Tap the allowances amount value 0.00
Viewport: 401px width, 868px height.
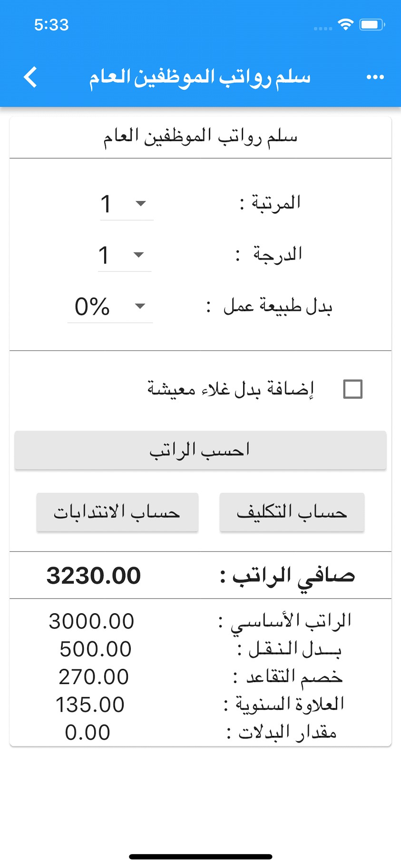pyautogui.click(x=88, y=733)
